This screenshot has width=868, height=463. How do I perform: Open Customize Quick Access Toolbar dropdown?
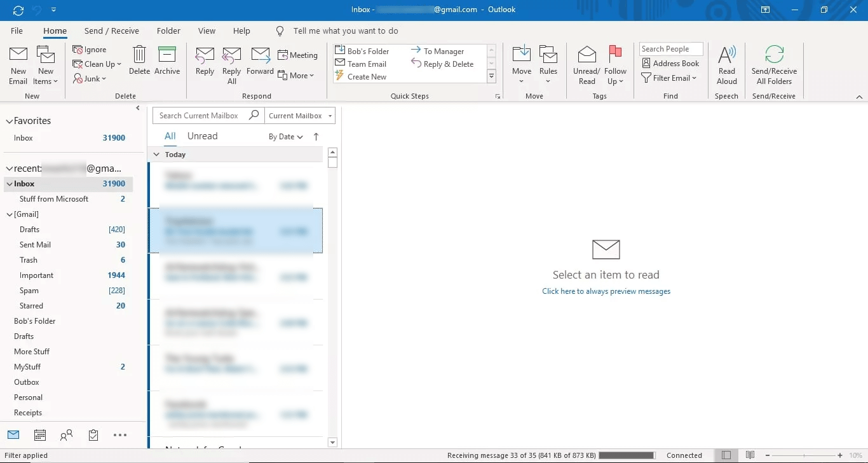pyautogui.click(x=54, y=10)
